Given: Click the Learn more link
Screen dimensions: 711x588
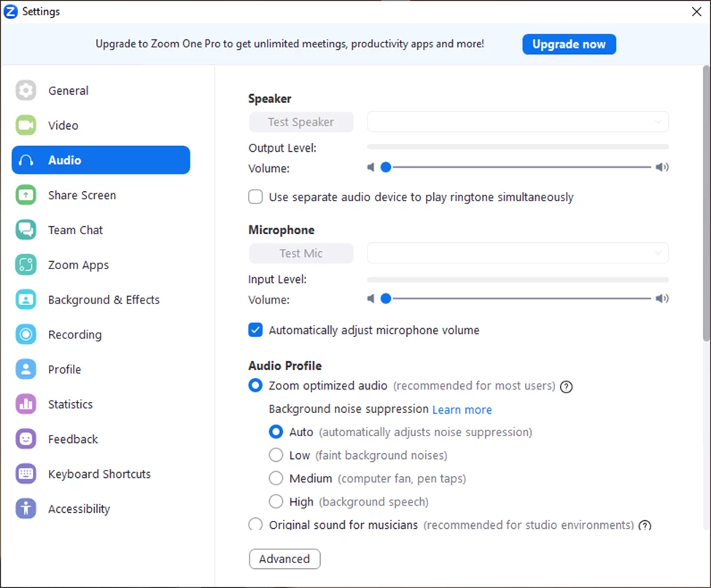Looking at the screenshot, I should coord(462,410).
